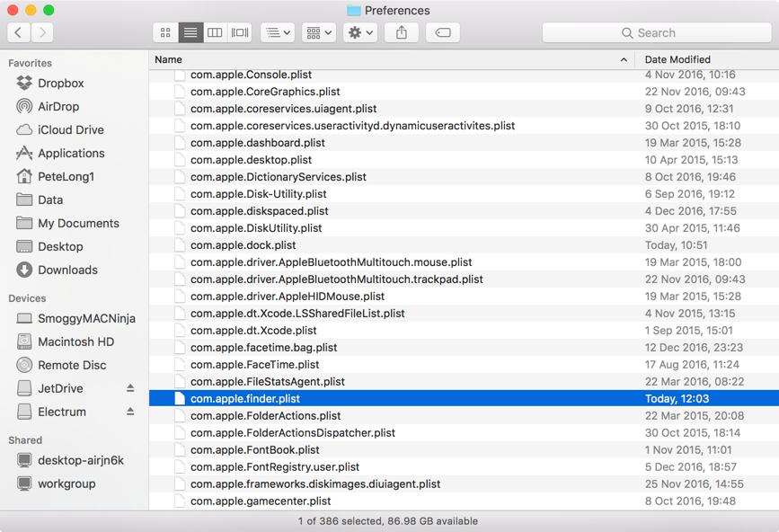Select com.apple.Console.plist
779x532 pixels.
pyautogui.click(x=464, y=75)
